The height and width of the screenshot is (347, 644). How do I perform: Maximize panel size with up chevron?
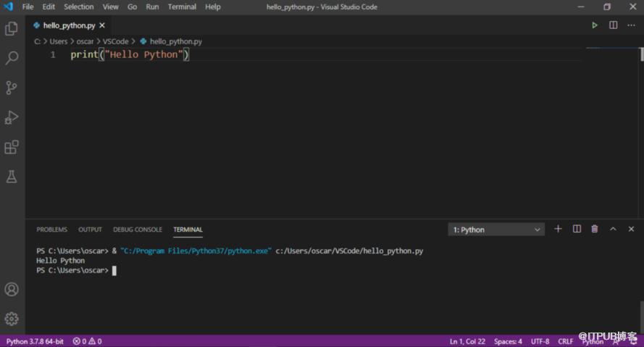(x=613, y=229)
